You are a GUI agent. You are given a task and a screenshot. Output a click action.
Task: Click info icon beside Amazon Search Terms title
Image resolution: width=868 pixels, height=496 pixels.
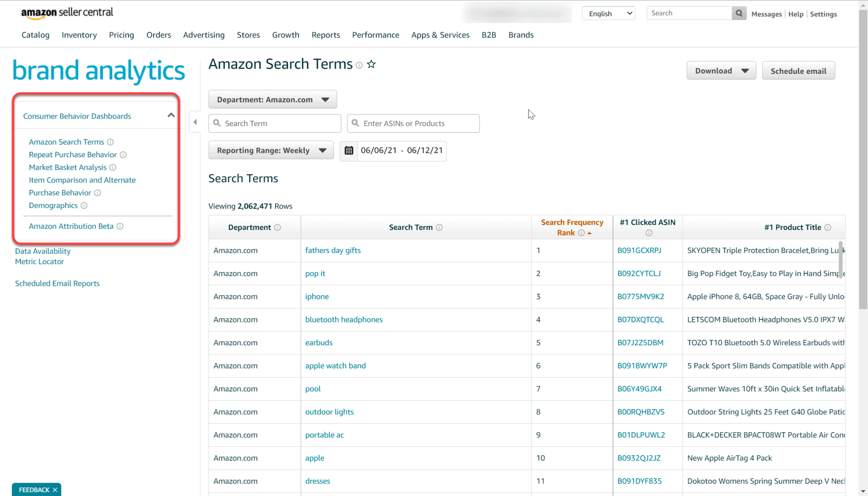(359, 65)
